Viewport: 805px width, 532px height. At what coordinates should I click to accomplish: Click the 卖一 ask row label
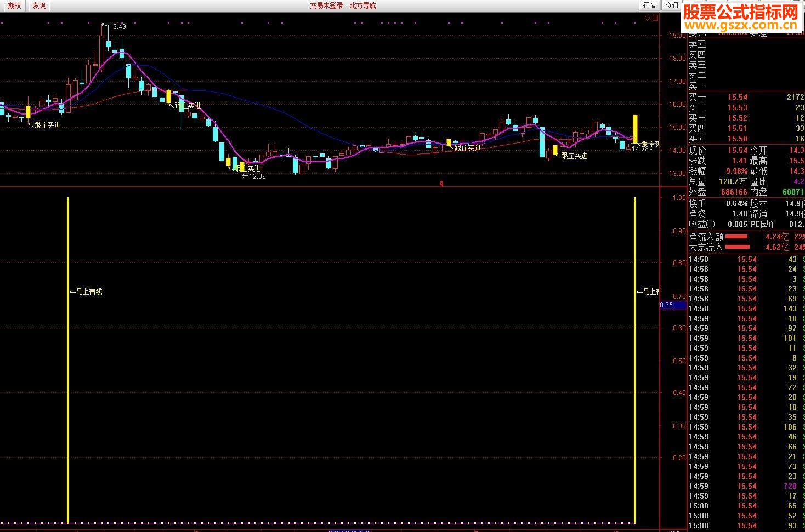click(698, 86)
